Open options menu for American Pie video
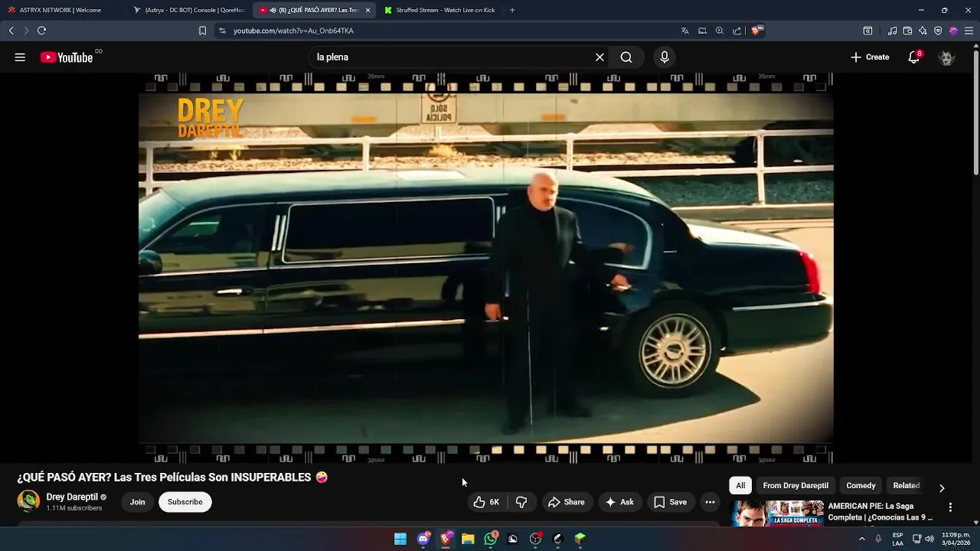The width and height of the screenshot is (980, 551). point(950,507)
